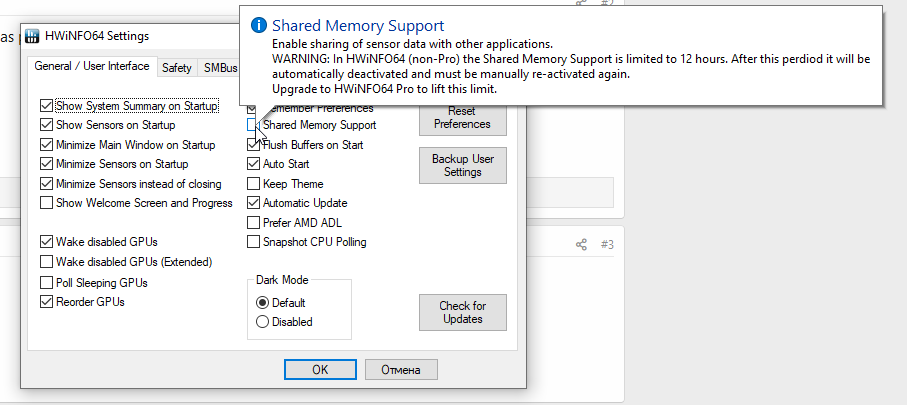Enable Shared Memory Support checkbox
Viewport: 907px width, 405px height.
[253, 125]
